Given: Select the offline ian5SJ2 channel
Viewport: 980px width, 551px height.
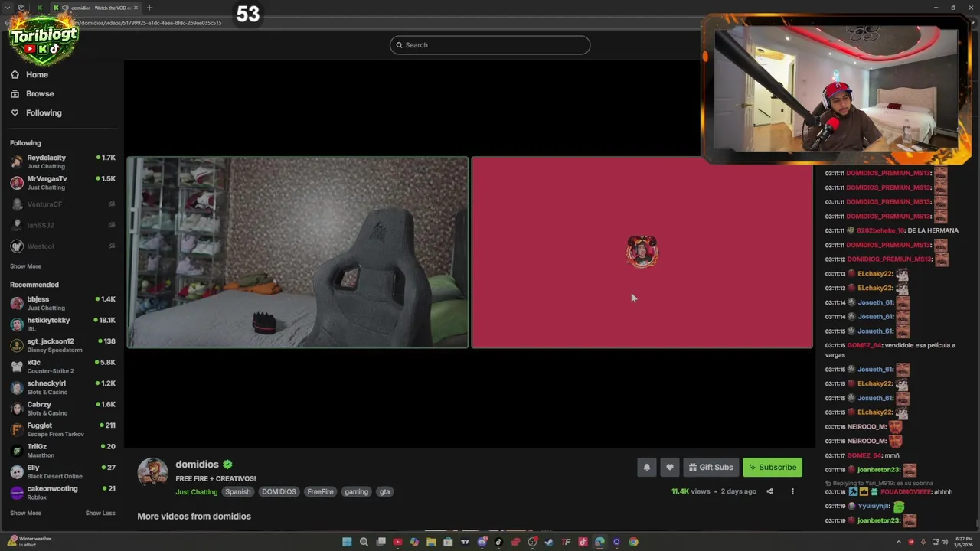Looking at the screenshot, I should pyautogui.click(x=62, y=225).
